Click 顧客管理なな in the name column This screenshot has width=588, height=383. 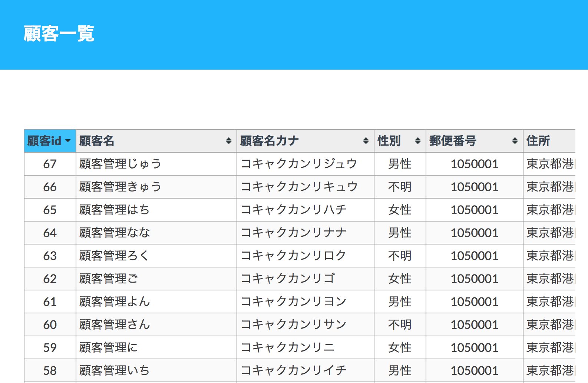pos(115,233)
